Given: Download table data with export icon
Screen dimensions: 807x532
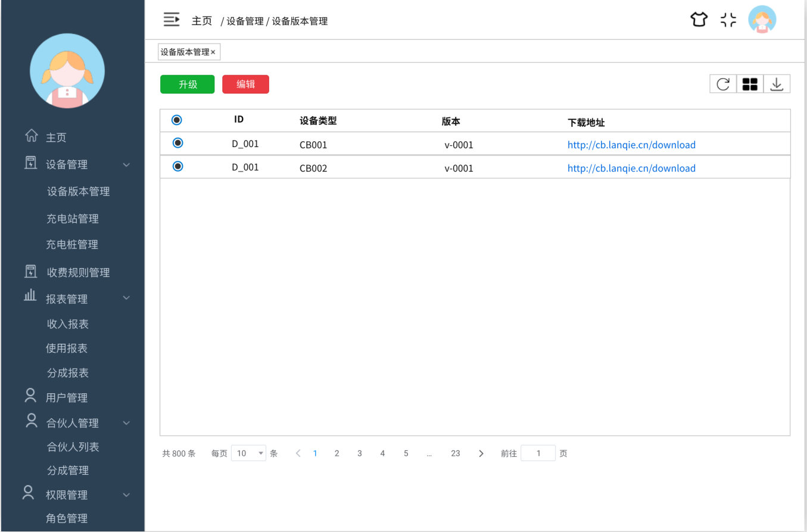Looking at the screenshot, I should [777, 84].
